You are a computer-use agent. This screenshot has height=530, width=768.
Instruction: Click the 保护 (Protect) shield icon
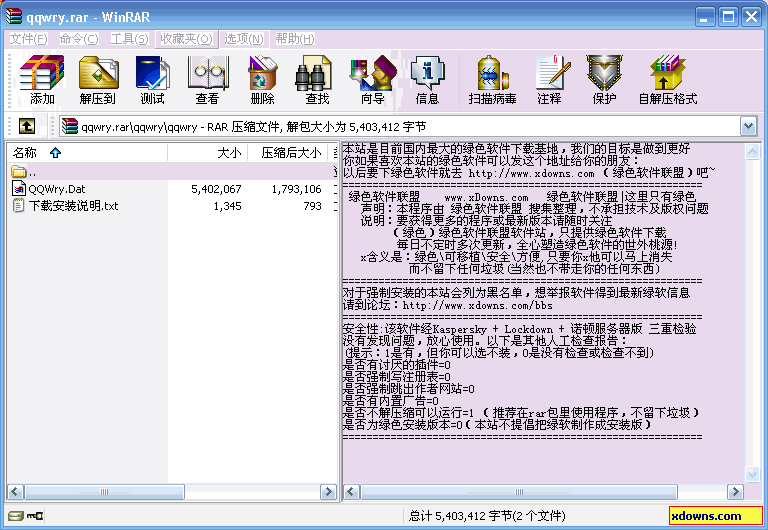point(604,80)
